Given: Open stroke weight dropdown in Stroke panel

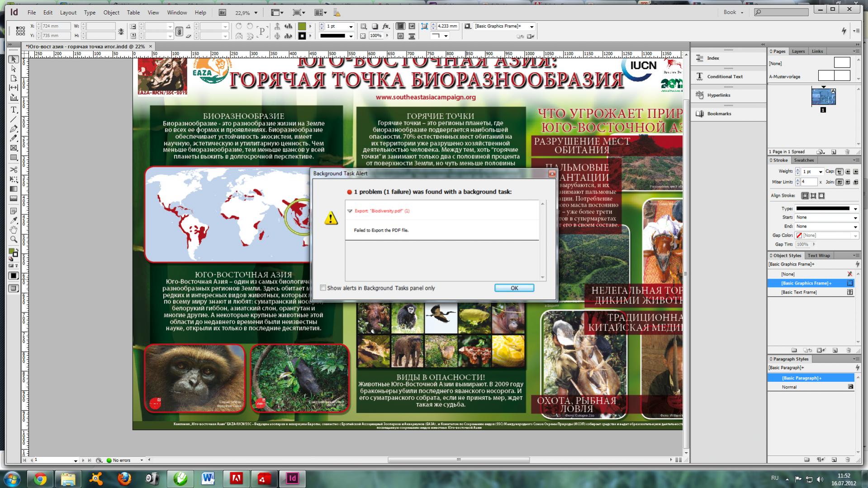Looking at the screenshot, I should point(820,172).
